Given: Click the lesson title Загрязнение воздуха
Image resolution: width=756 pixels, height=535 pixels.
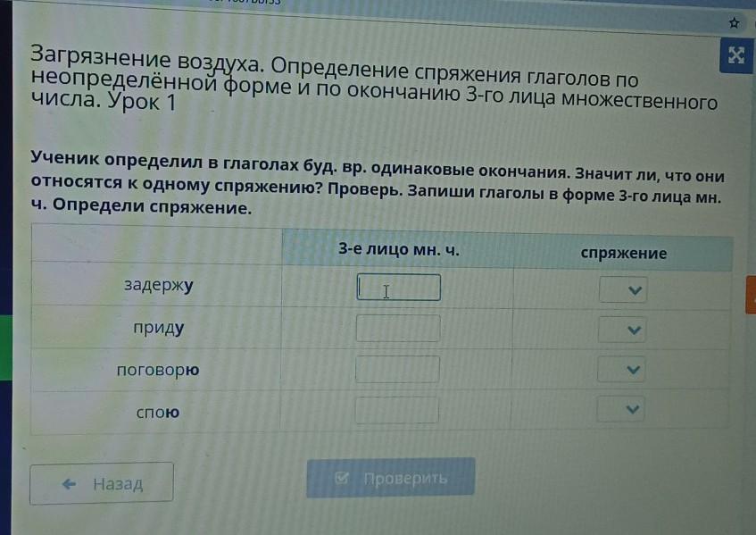Looking at the screenshot, I should [x=374, y=79].
